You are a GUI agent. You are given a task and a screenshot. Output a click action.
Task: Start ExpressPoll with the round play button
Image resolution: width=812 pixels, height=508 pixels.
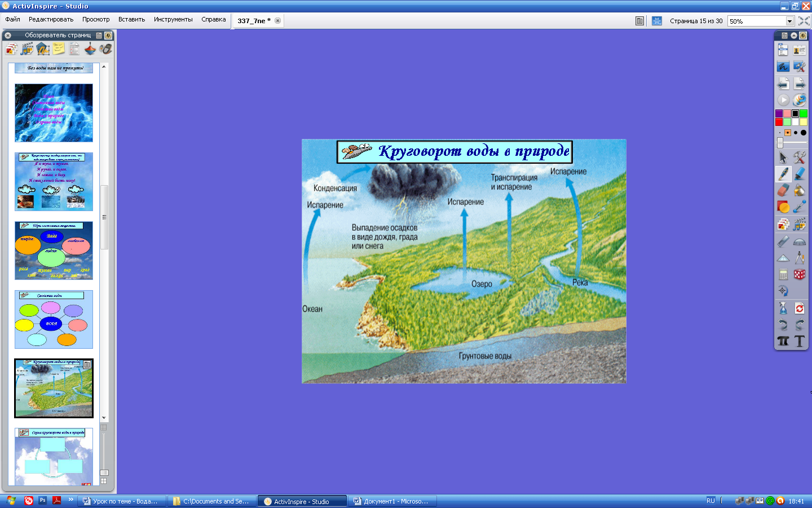point(783,100)
